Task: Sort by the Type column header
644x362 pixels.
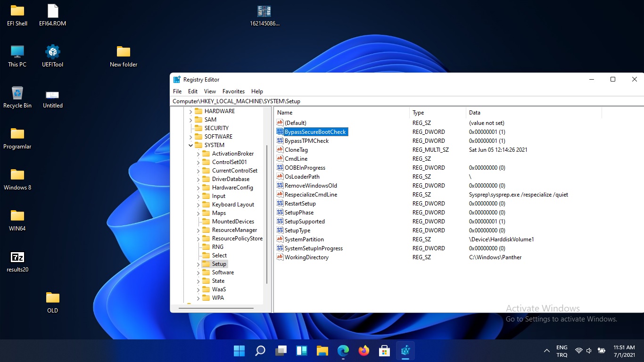Action: coord(438,113)
